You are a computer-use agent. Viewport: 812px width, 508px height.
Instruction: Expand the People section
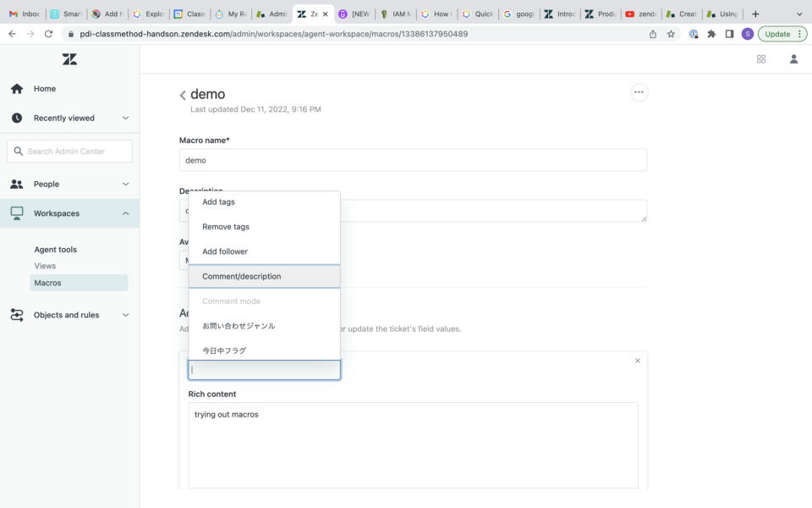point(125,184)
